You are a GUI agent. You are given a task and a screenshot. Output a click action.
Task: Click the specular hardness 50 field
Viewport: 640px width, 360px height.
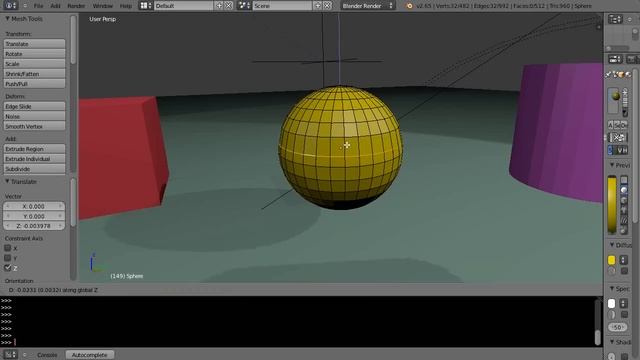click(618, 327)
